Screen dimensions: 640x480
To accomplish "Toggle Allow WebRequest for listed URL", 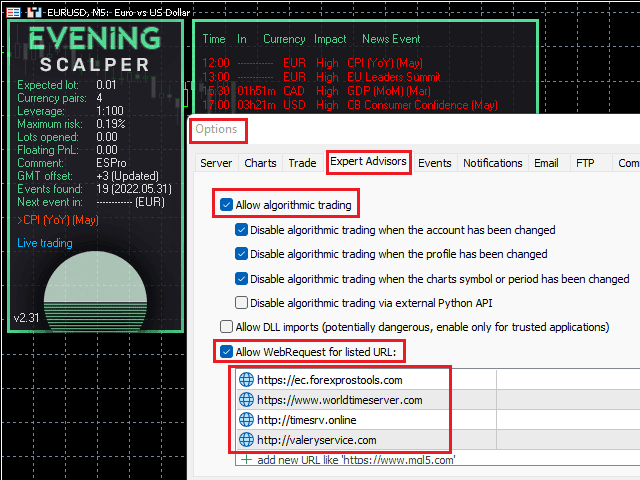I will 226,352.
